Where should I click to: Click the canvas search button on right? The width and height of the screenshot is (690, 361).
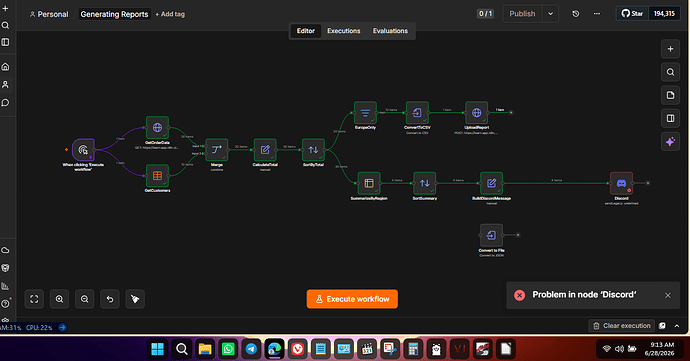pos(670,72)
